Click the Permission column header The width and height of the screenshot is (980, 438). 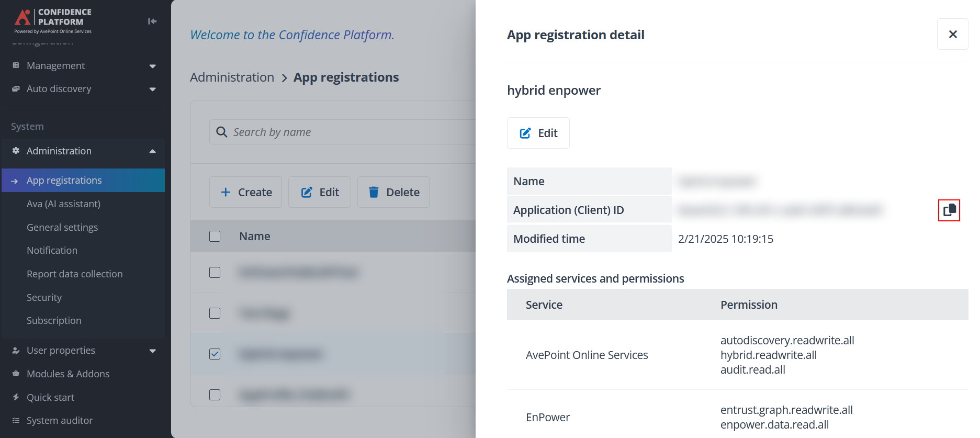(x=749, y=305)
